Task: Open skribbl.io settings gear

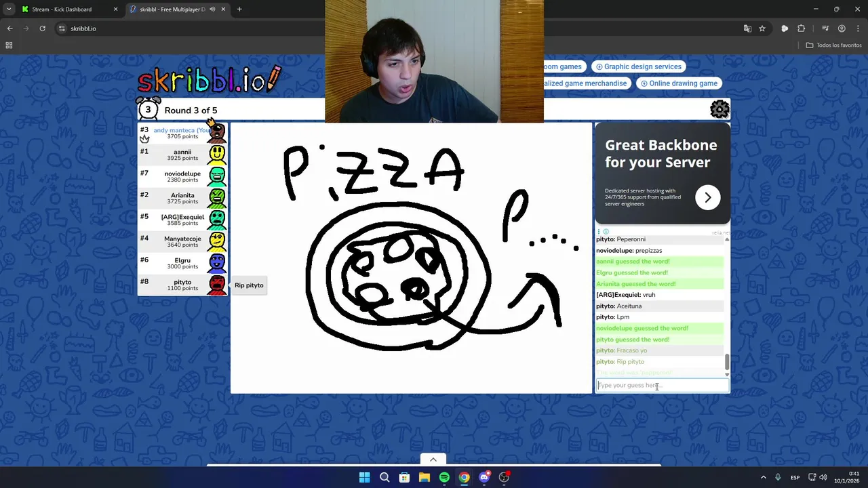Action: point(719,109)
